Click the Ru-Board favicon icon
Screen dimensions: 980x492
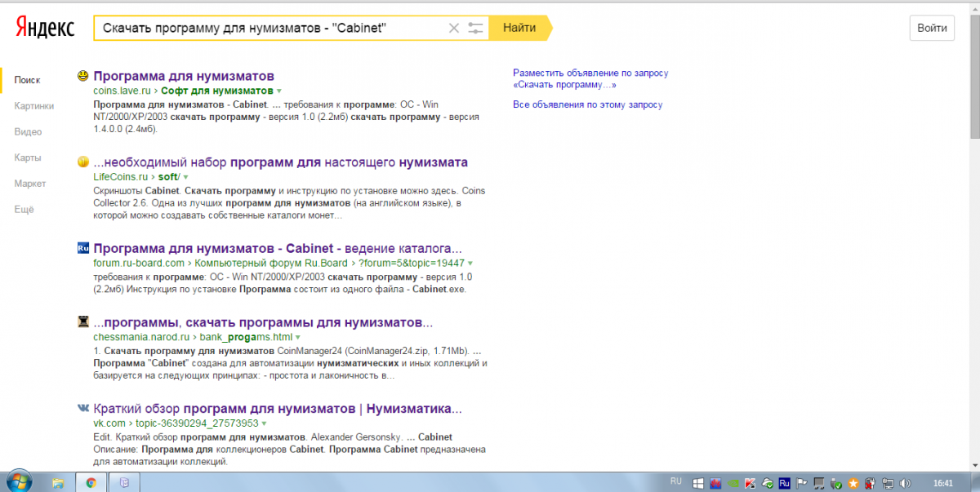point(83,248)
